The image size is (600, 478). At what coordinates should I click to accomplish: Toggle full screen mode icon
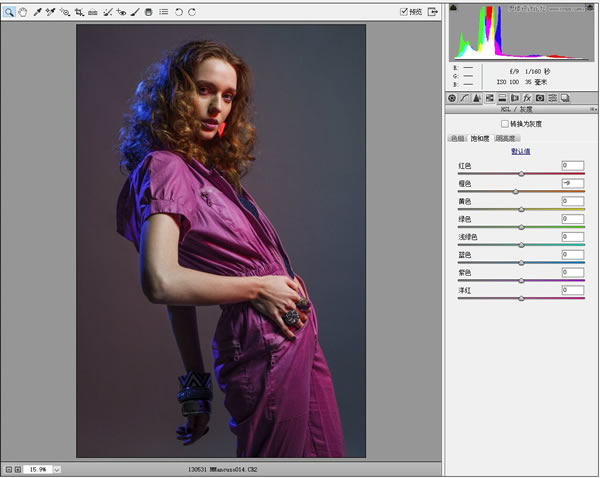point(432,12)
